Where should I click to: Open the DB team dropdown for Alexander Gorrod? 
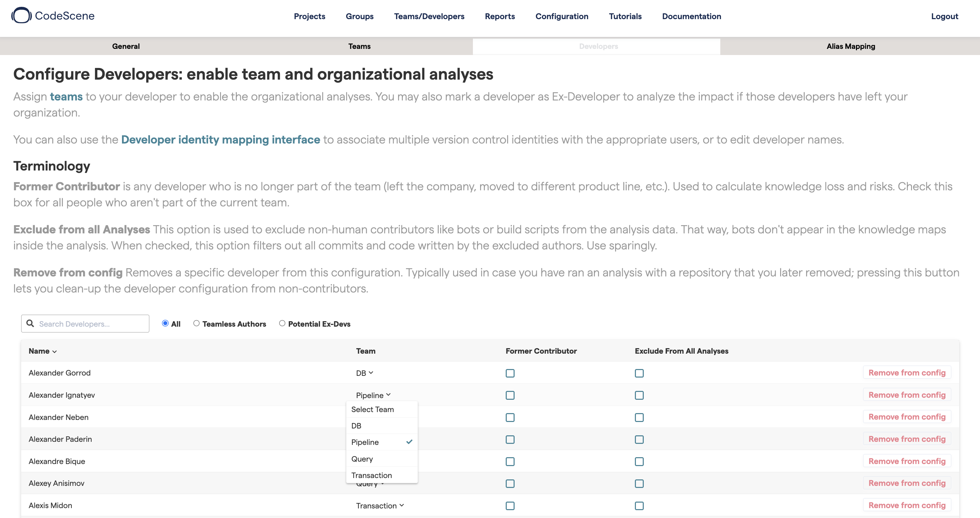pos(365,373)
